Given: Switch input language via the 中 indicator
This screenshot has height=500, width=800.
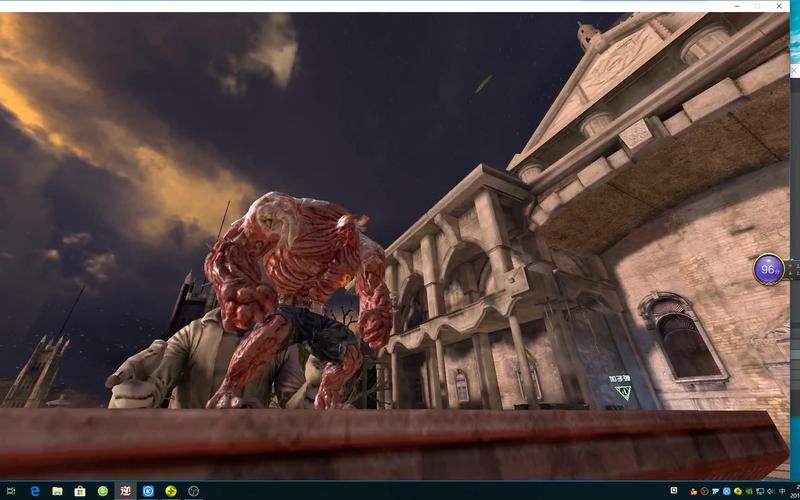Looking at the screenshot, I should (x=782, y=491).
